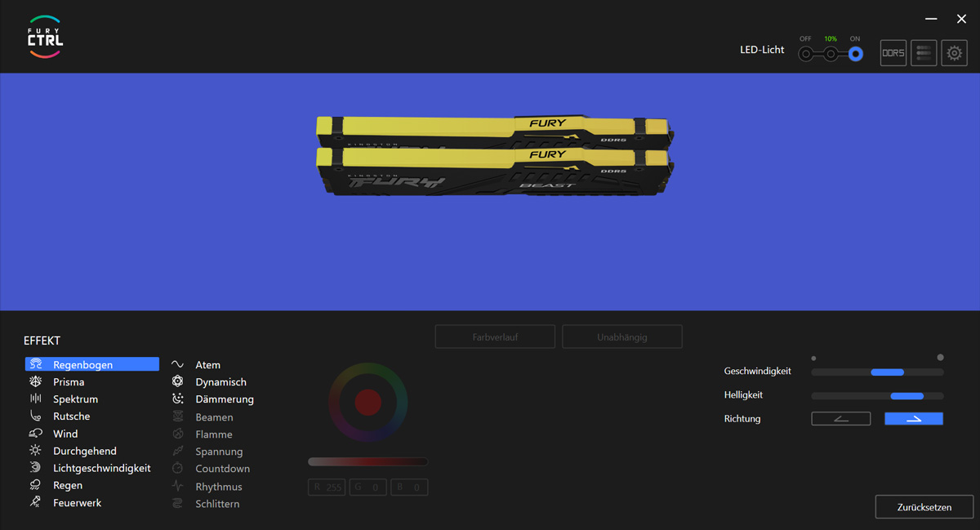Screen dimensions: 980x530
Task: Click the Zurücksetzen button
Action: coord(924,507)
